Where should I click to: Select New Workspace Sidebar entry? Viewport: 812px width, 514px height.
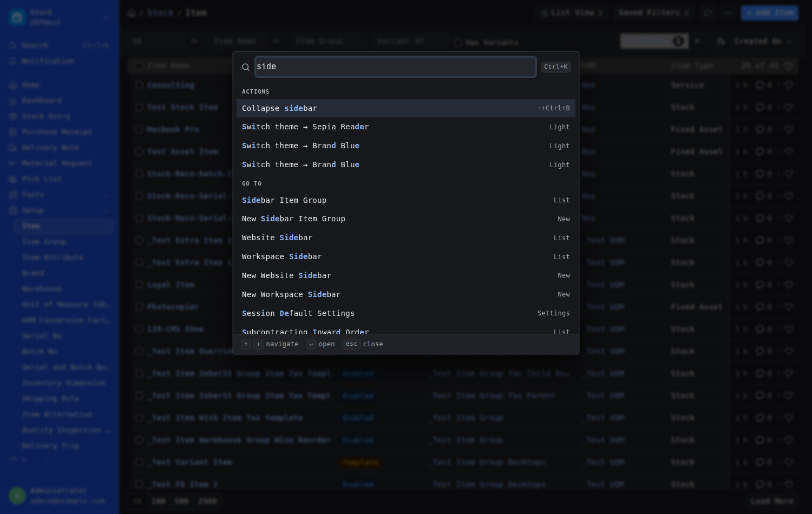click(406, 294)
